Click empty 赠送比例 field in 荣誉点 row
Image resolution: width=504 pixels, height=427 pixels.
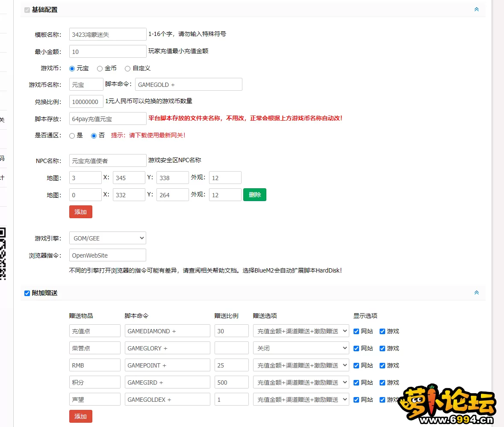tap(231, 348)
